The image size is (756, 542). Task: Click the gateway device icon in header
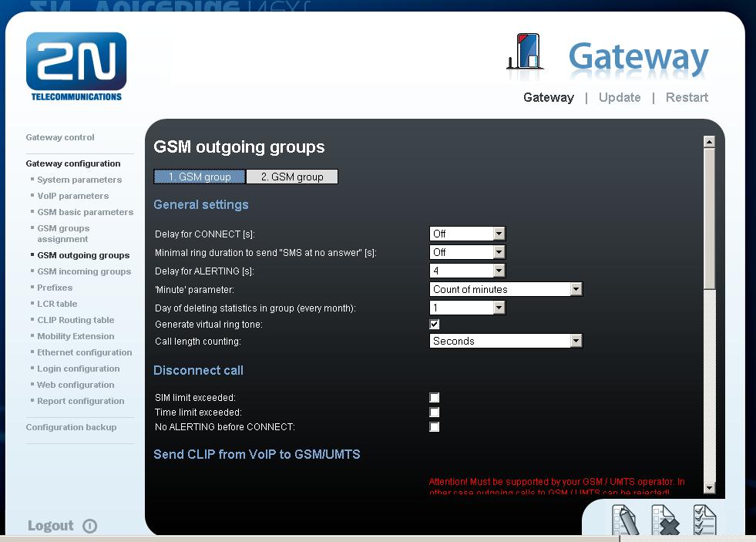click(x=525, y=52)
